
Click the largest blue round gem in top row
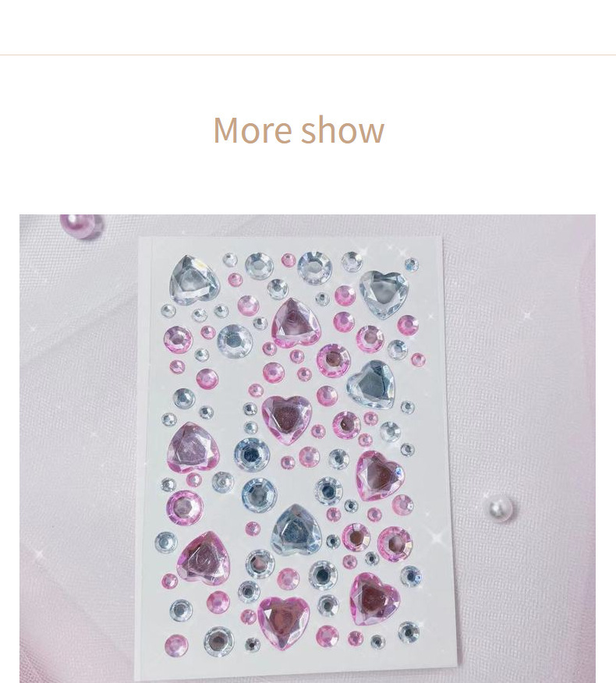point(314,268)
